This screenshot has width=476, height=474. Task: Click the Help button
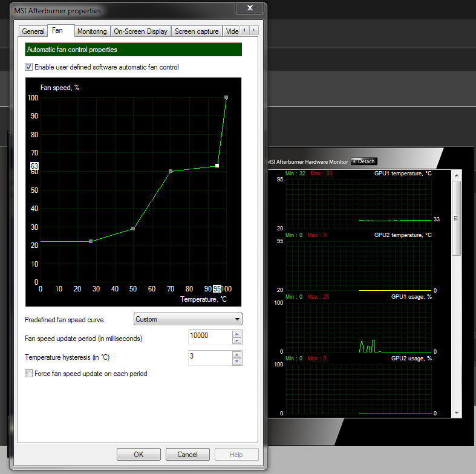pyautogui.click(x=236, y=454)
